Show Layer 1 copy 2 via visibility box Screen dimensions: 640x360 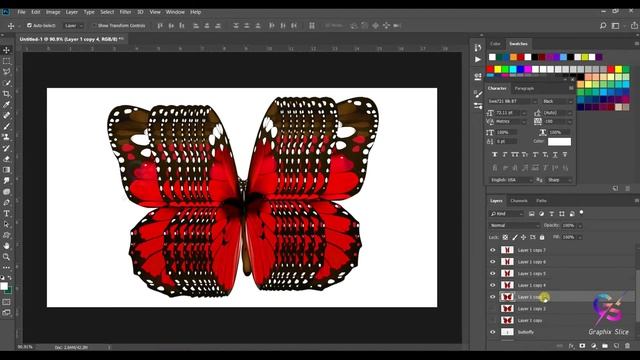493,309
